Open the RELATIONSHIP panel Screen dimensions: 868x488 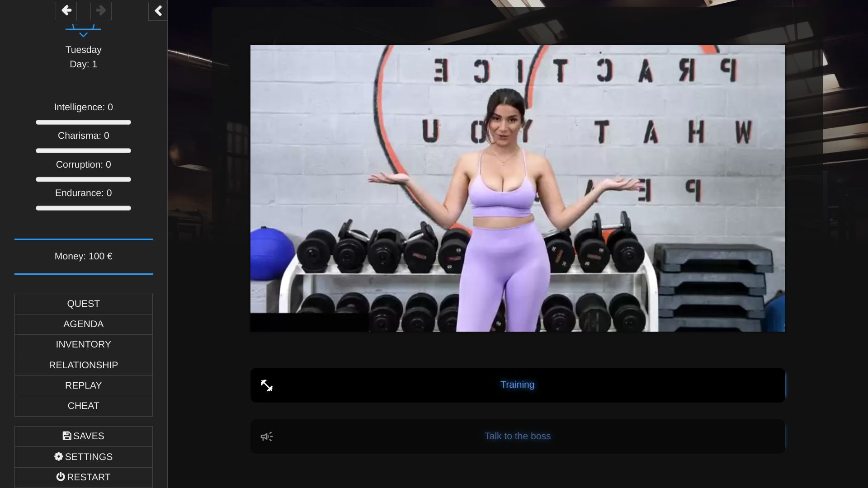click(x=83, y=365)
